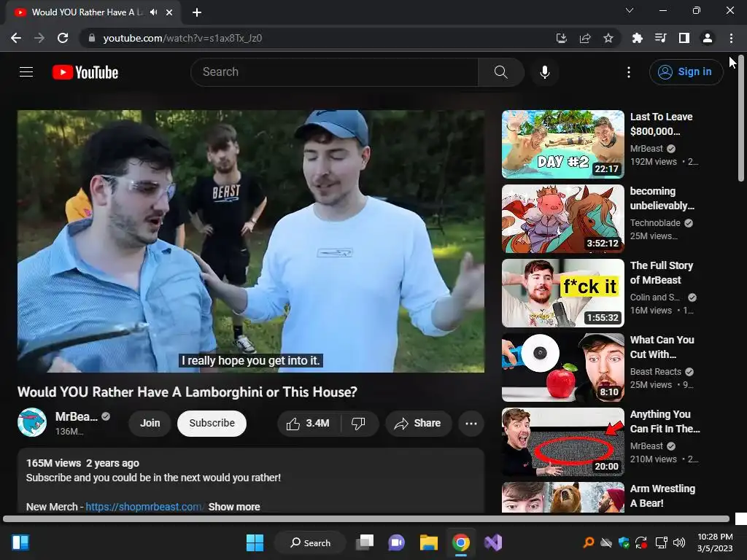Viewport: 747px width, 560px height.
Task: Open Last To Leave $800,000 thumbnail
Action: tap(562, 144)
